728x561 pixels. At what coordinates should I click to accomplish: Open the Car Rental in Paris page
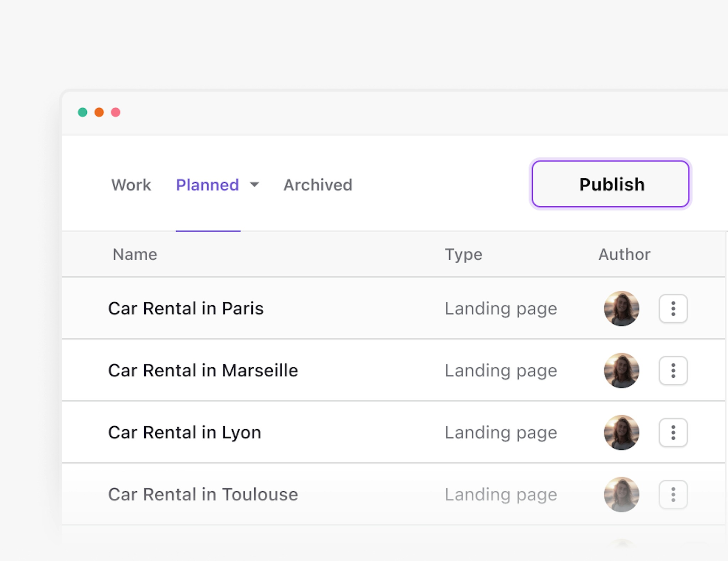click(x=186, y=308)
